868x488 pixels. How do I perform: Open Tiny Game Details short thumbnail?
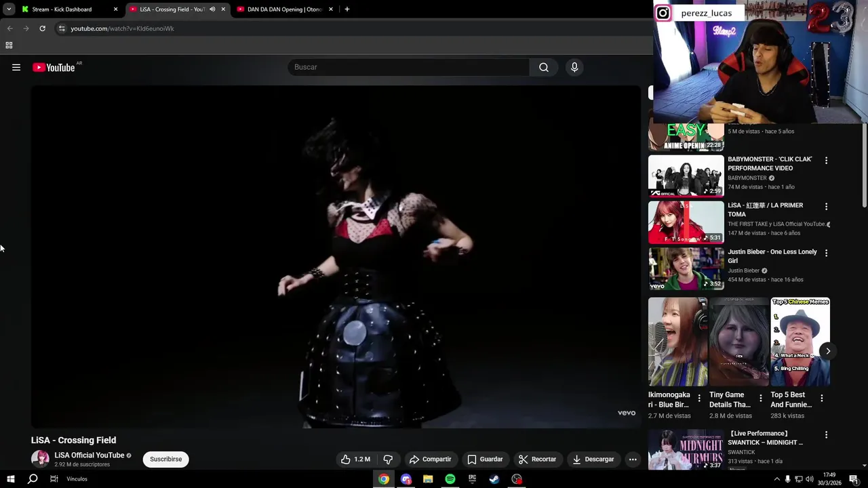point(738,342)
